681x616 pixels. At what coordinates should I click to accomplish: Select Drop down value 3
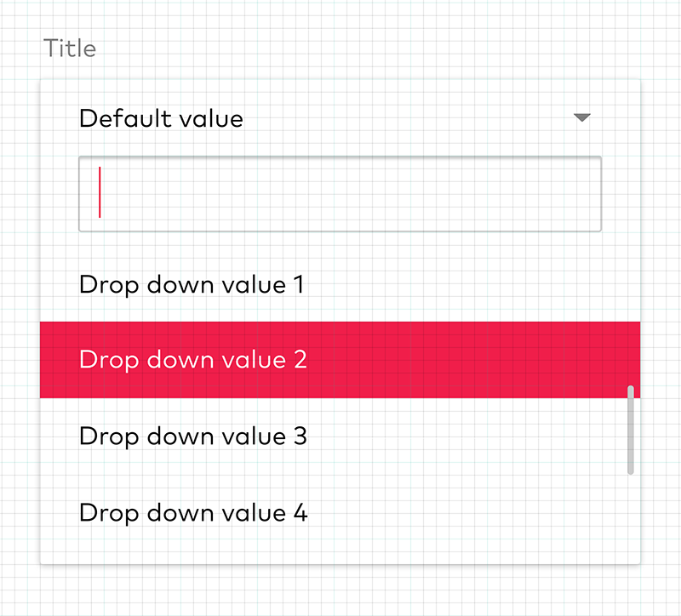click(193, 436)
